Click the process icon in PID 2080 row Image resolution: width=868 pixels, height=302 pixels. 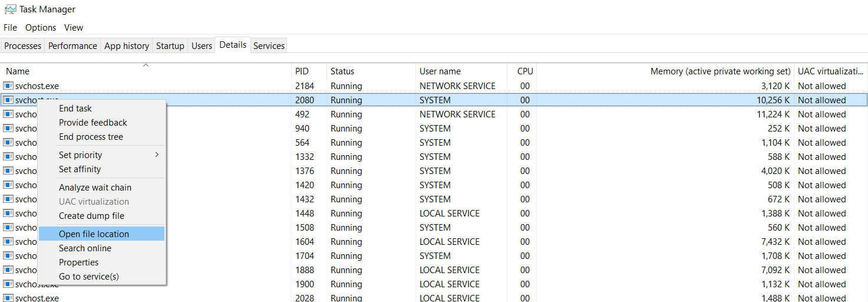8,100
